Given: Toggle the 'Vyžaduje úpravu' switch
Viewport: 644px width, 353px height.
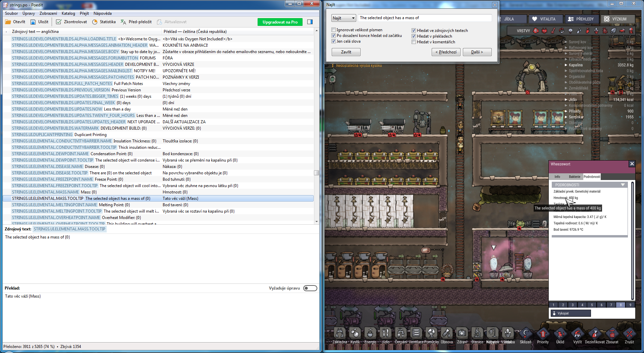Looking at the screenshot, I should click(x=310, y=288).
